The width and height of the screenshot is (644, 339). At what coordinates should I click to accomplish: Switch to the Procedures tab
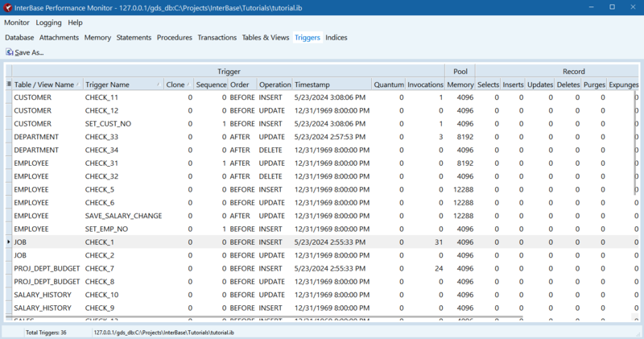tap(175, 37)
